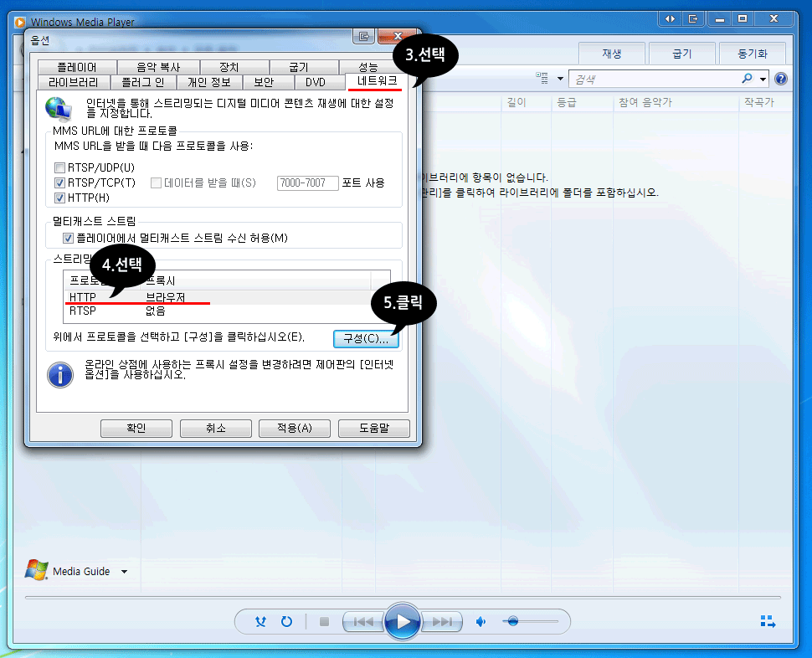The width and height of the screenshot is (812, 658).
Task: Click the title bar button with the exit-arrow icon
Action: click(693, 18)
